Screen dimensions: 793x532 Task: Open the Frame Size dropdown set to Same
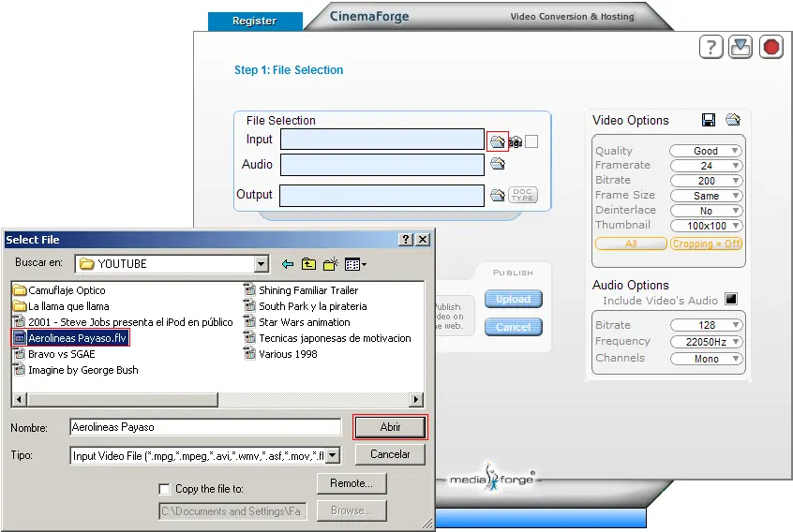pos(706,196)
